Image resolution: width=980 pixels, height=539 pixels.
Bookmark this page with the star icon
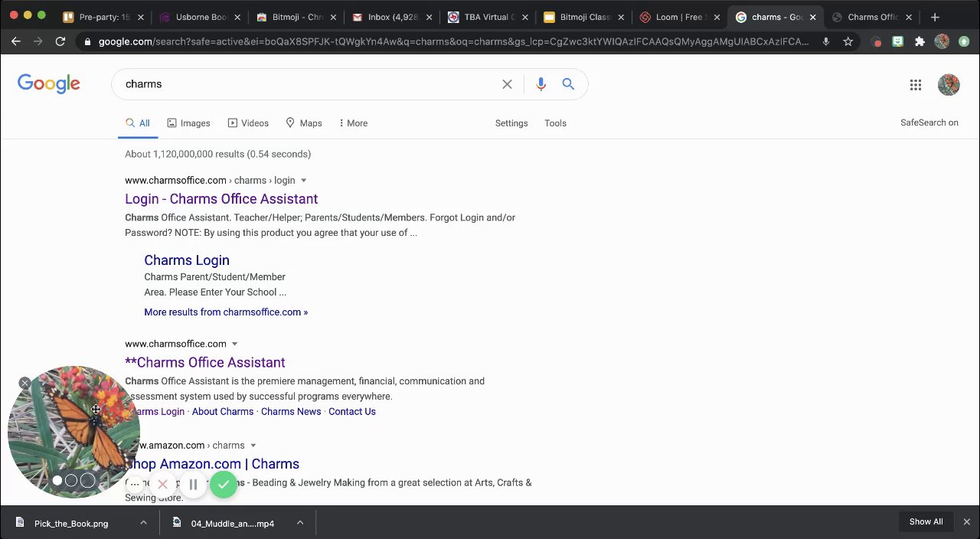pyautogui.click(x=848, y=41)
